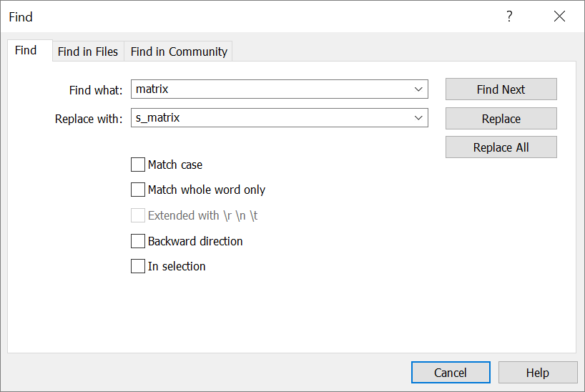Viewport: 585px width, 392px height.
Task: Toggle Match whole word only checkbox
Action: click(x=138, y=190)
